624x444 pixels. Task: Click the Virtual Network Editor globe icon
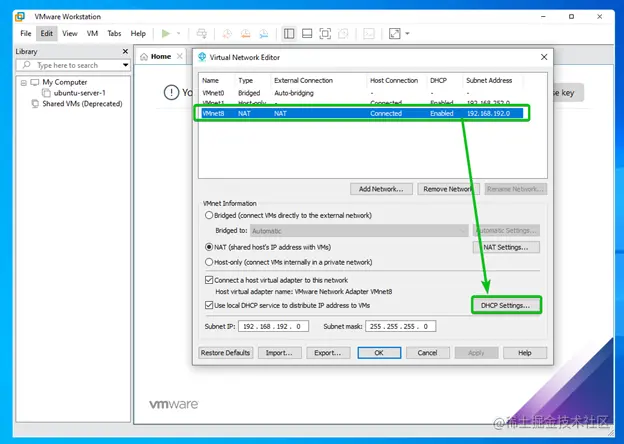click(x=202, y=57)
